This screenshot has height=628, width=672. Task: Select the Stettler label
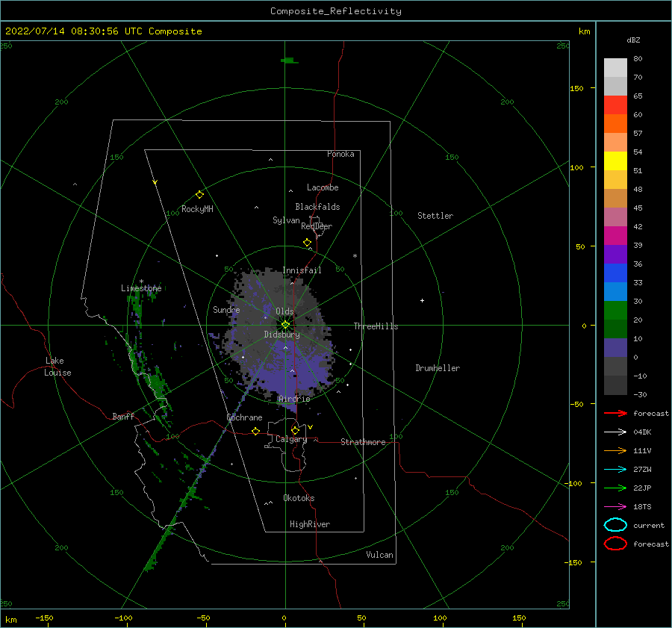point(435,216)
